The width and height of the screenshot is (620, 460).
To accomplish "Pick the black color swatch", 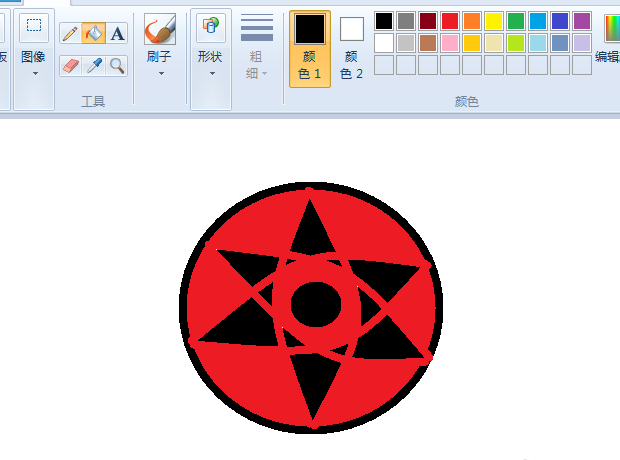I will 384,21.
